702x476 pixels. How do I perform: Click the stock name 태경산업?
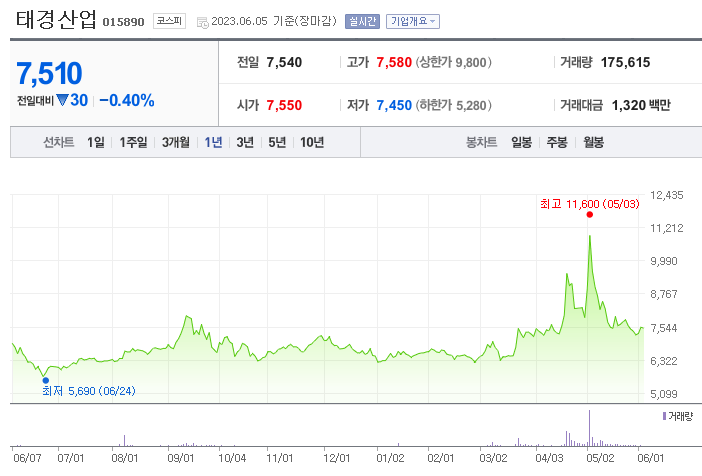click(x=56, y=20)
